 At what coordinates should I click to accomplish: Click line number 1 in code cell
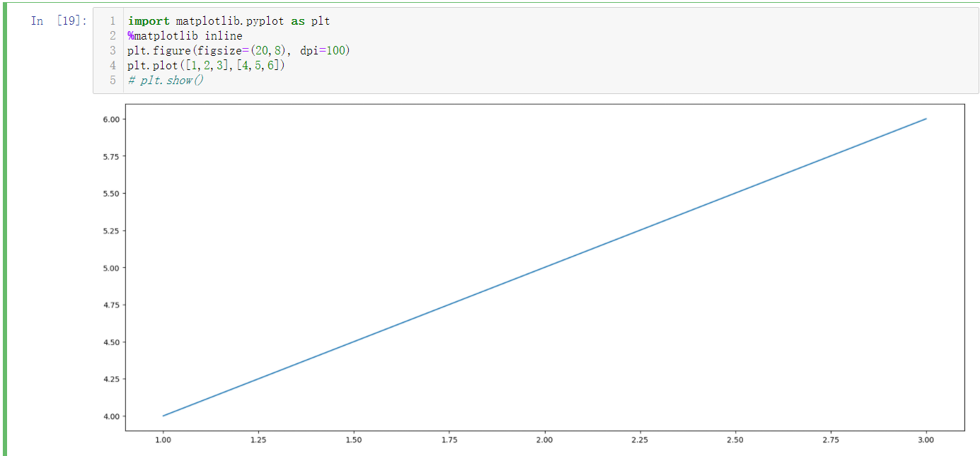coord(113,21)
